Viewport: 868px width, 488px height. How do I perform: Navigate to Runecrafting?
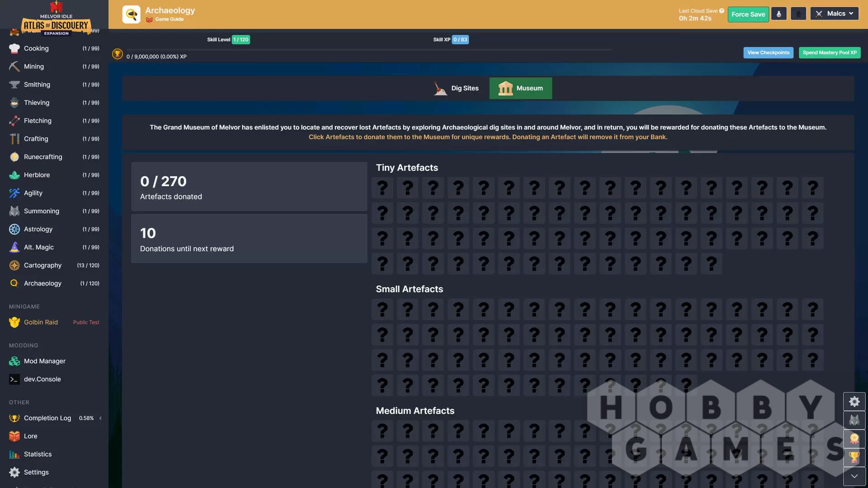coord(54,157)
